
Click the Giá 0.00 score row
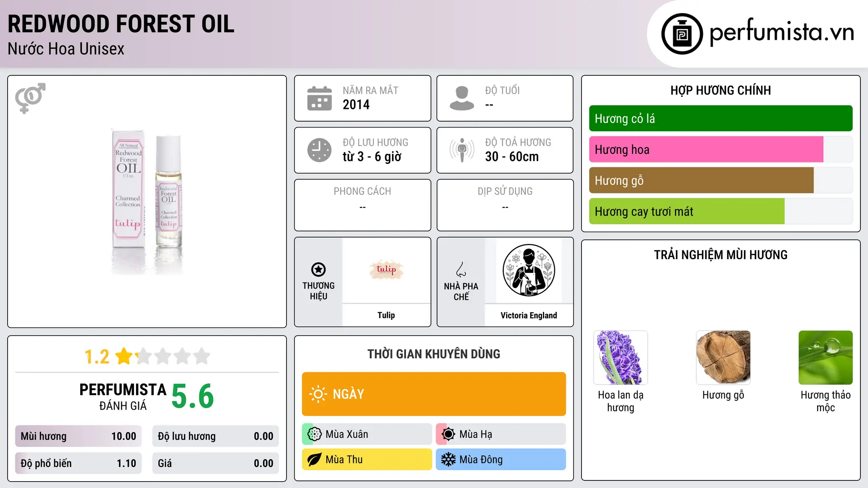coord(215,463)
